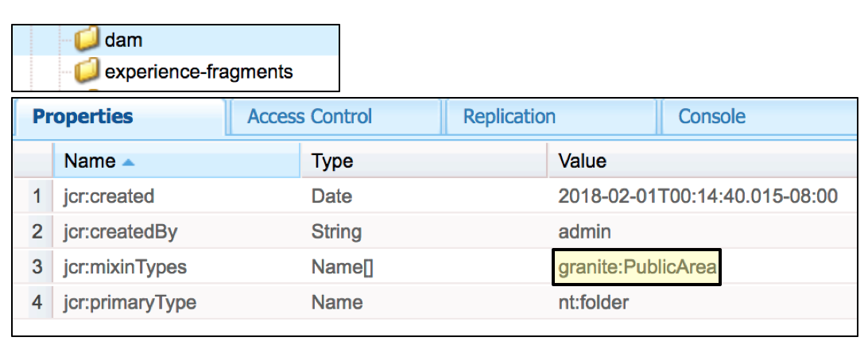Sort by the Name column header
The width and height of the screenshot is (868, 345).
point(90,161)
